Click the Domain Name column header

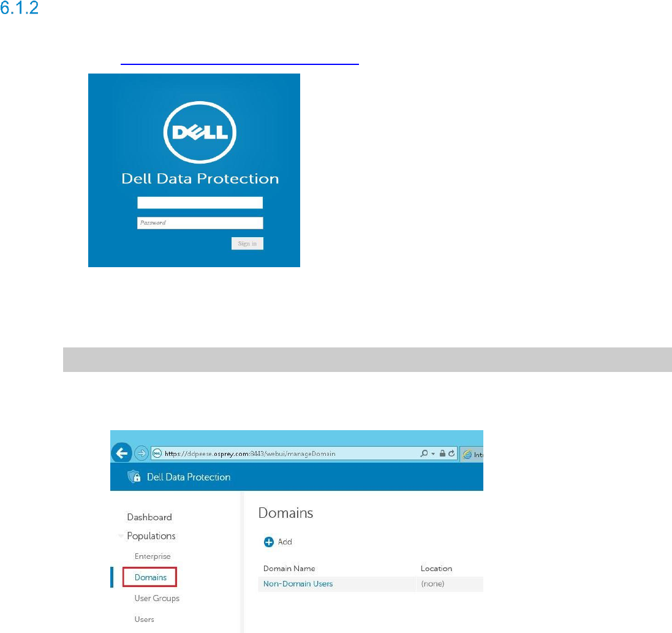[289, 568]
